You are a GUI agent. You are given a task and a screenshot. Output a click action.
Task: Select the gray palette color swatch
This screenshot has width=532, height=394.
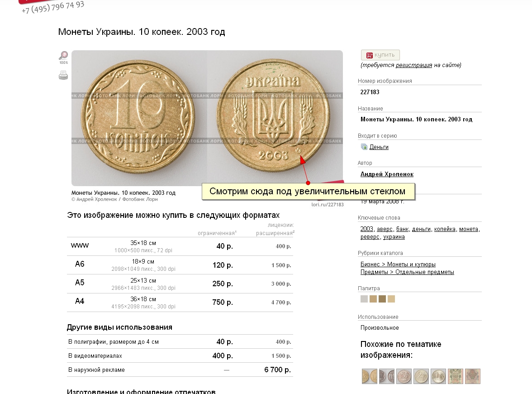(364, 299)
